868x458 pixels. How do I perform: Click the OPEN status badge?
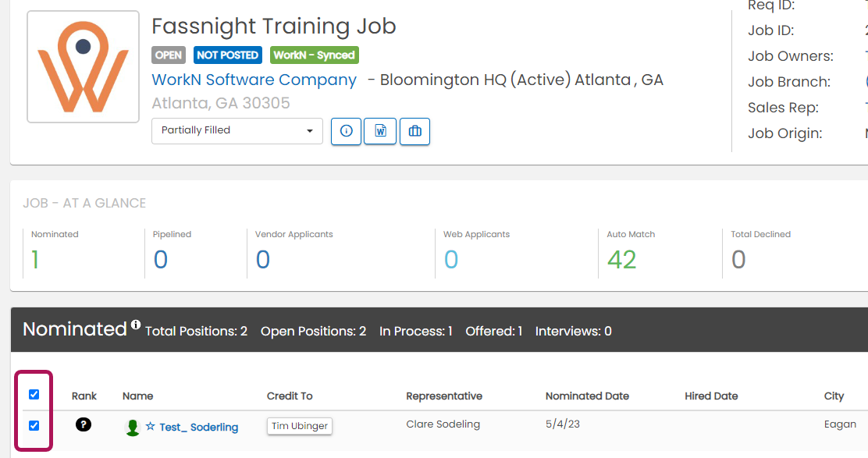[x=169, y=55]
